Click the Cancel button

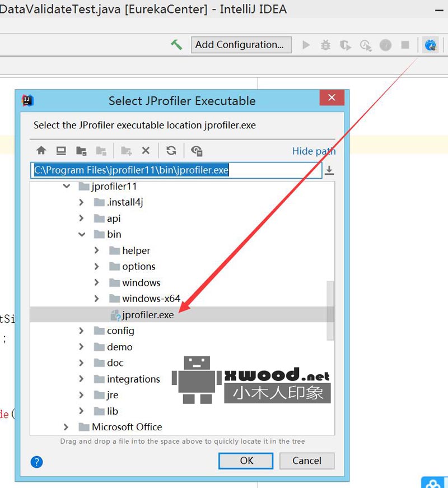coord(307,461)
